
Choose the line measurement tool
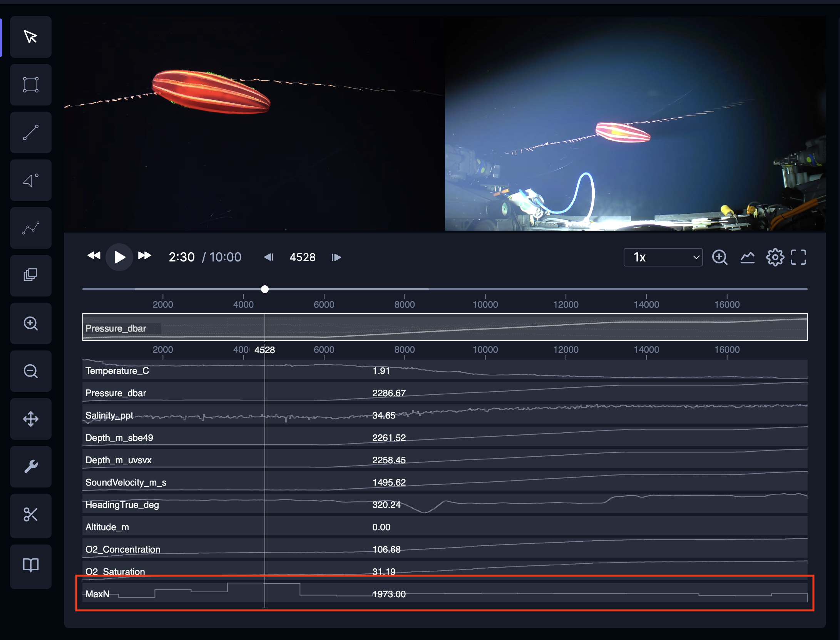click(31, 132)
